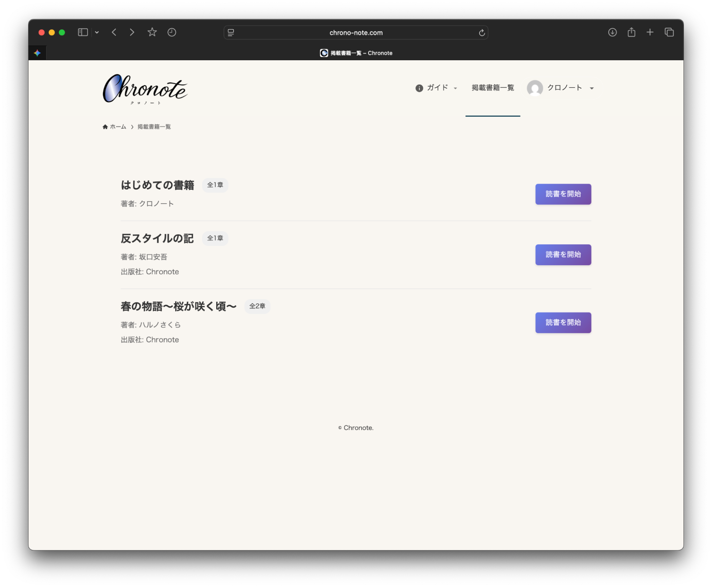Click ホーム in the breadcrumb
The image size is (712, 588).
118,126
